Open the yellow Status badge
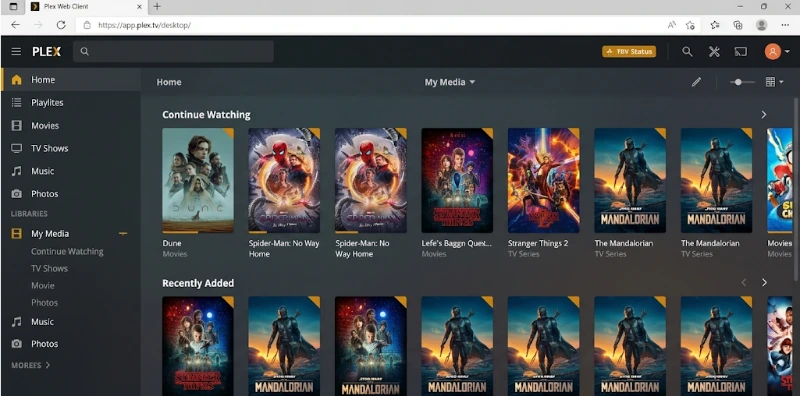This screenshot has width=800, height=396. [629, 52]
